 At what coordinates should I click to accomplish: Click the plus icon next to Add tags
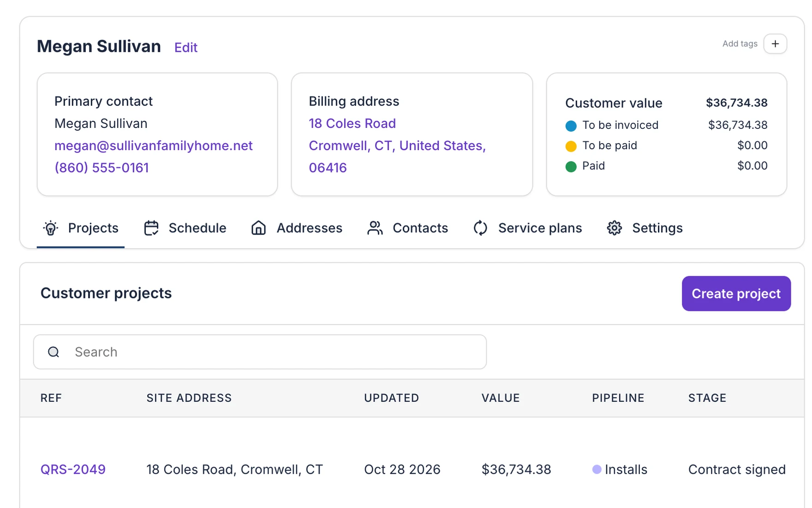pos(775,44)
